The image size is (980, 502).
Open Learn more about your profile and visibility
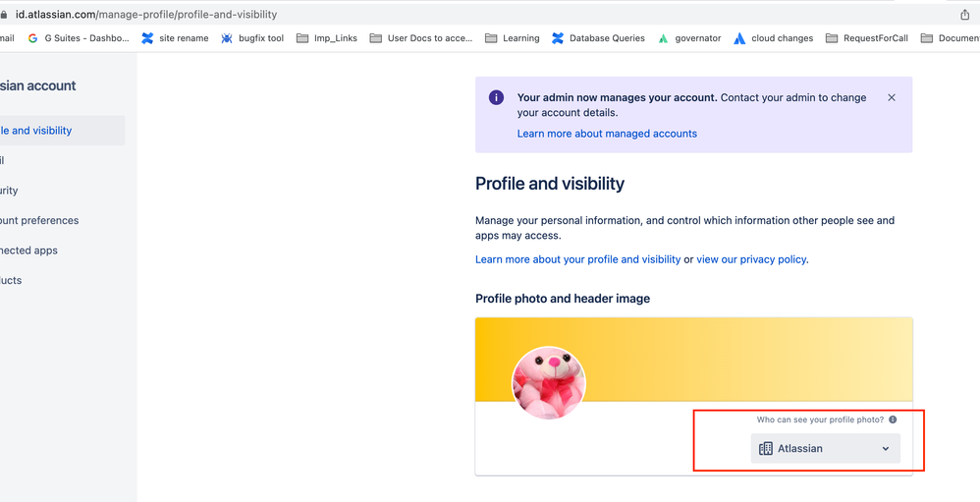[x=578, y=259]
